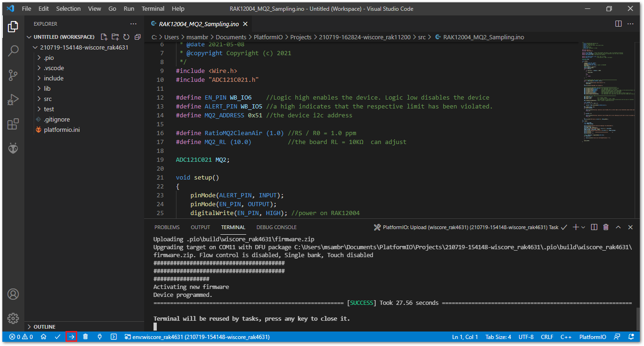Click Documents in breadcrumb path
The height and width of the screenshot is (346, 644).
232,37
